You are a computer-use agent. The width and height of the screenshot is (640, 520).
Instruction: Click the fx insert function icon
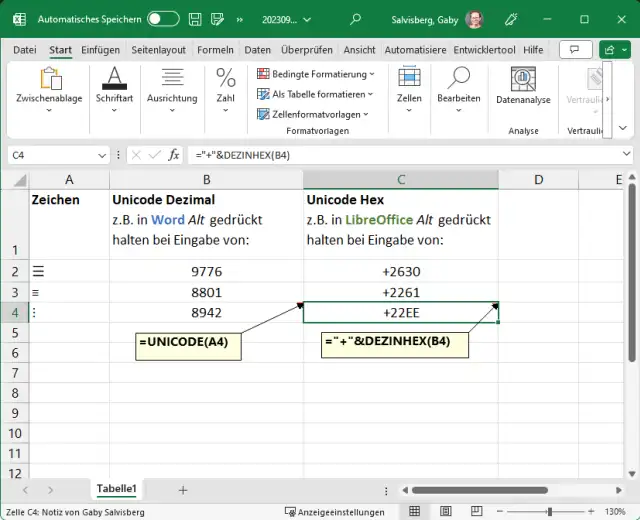174,155
